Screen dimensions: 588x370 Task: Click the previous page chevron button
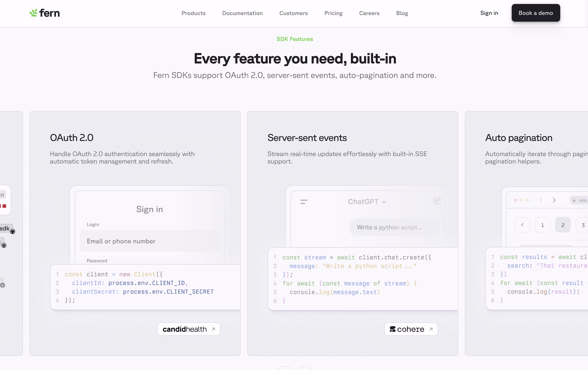pos(522,225)
